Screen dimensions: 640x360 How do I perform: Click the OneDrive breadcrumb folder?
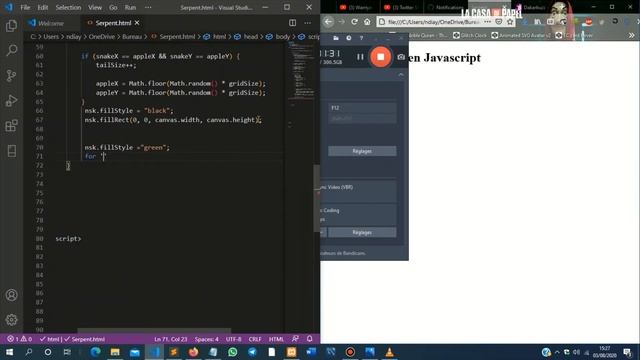(102, 37)
